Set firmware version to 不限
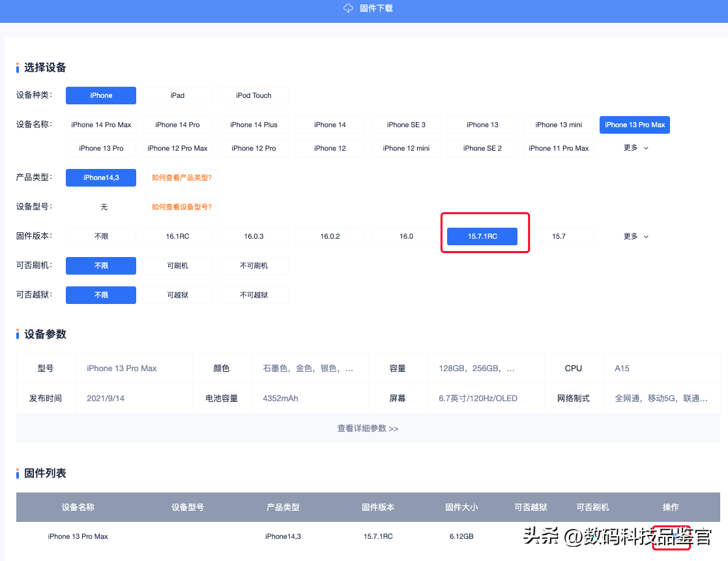 coord(101,236)
